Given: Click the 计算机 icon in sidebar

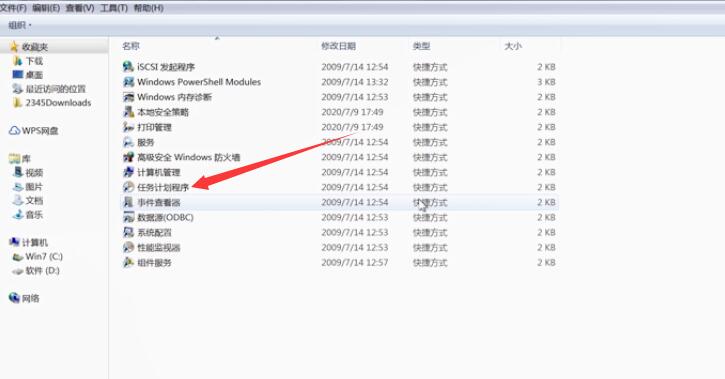Looking at the screenshot, I should pos(14,242).
